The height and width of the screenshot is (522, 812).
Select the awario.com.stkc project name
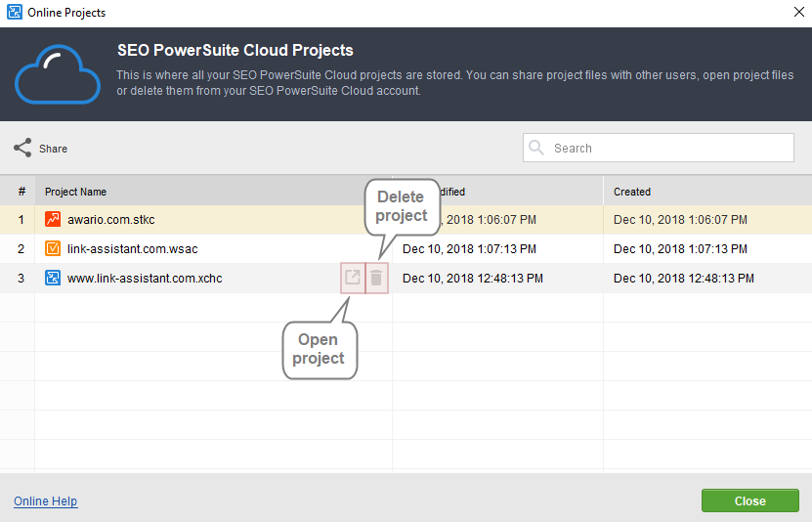coord(110,220)
